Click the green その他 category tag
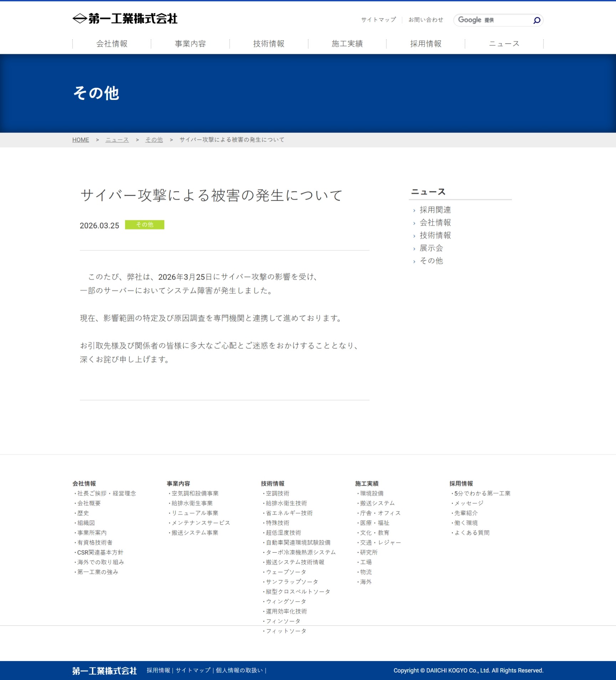Image resolution: width=616 pixels, height=680 pixels. [x=144, y=225]
